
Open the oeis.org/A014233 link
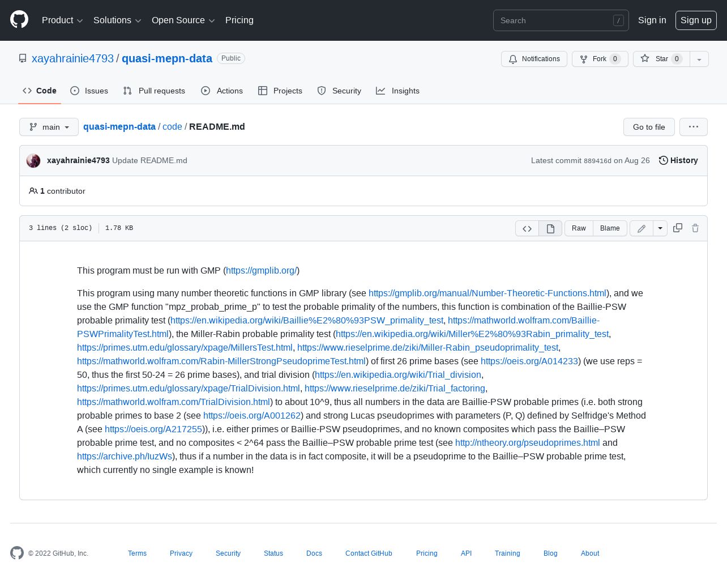point(529,361)
